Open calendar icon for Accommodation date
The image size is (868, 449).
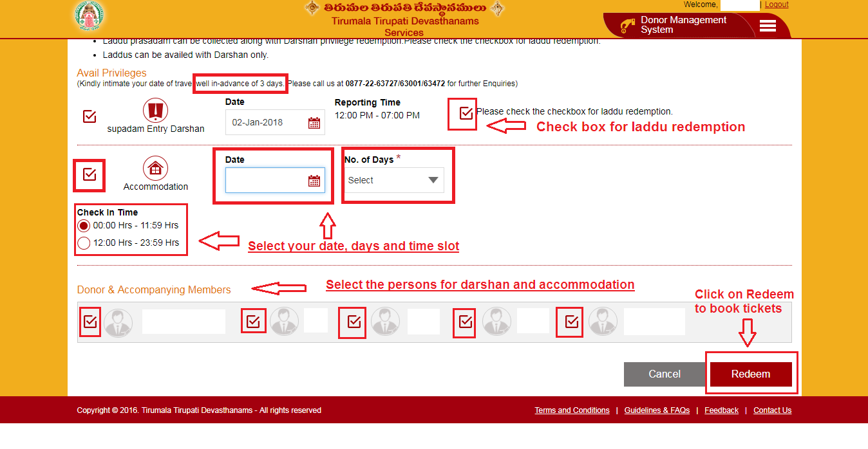(314, 181)
